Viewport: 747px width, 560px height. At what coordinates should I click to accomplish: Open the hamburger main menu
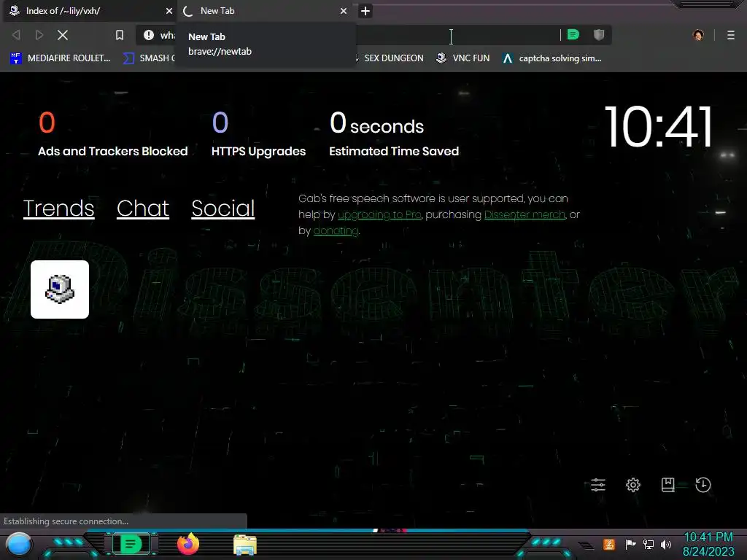(x=730, y=35)
